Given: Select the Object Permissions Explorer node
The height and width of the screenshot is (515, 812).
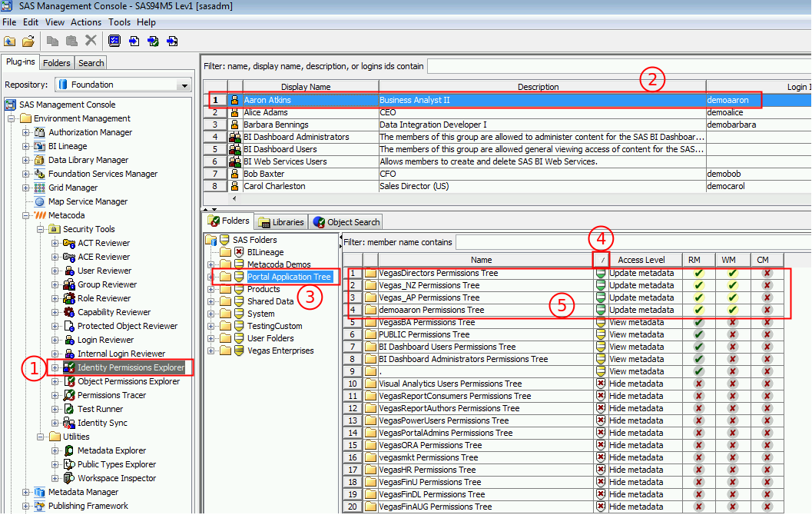Looking at the screenshot, I should pyautogui.click(x=128, y=381).
